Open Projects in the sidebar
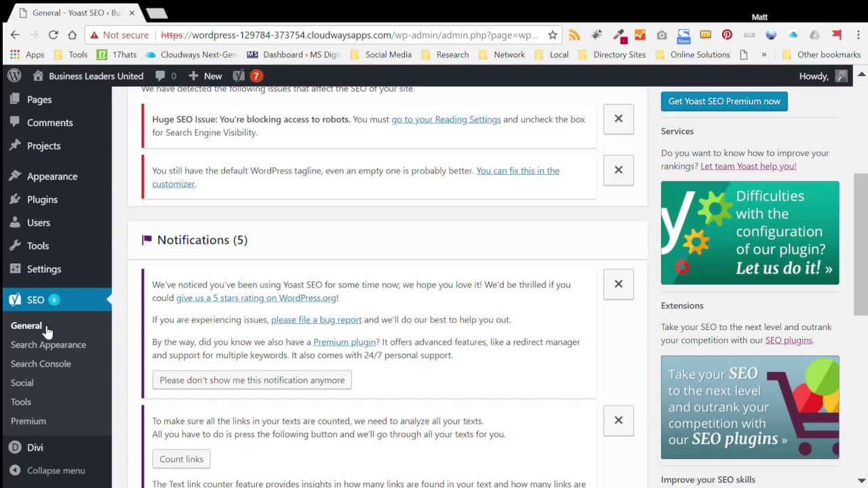Screen dimensions: 868x488 coord(43,146)
